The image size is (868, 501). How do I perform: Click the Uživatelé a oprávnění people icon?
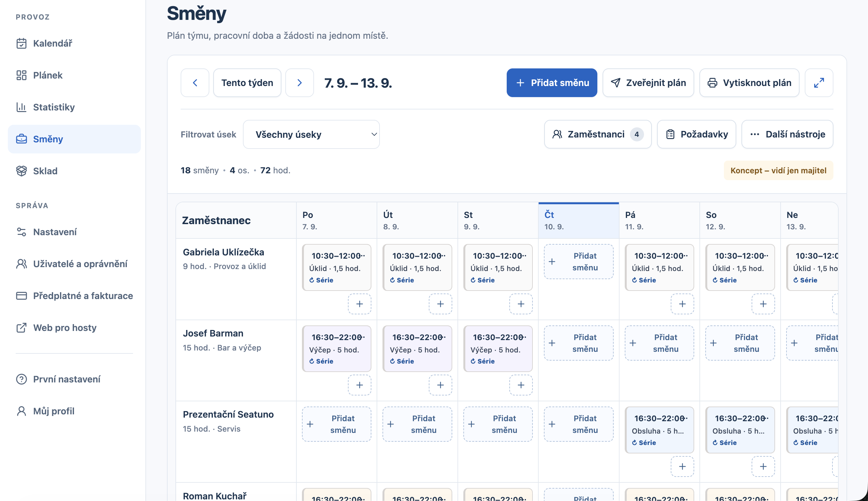[21, 264]
